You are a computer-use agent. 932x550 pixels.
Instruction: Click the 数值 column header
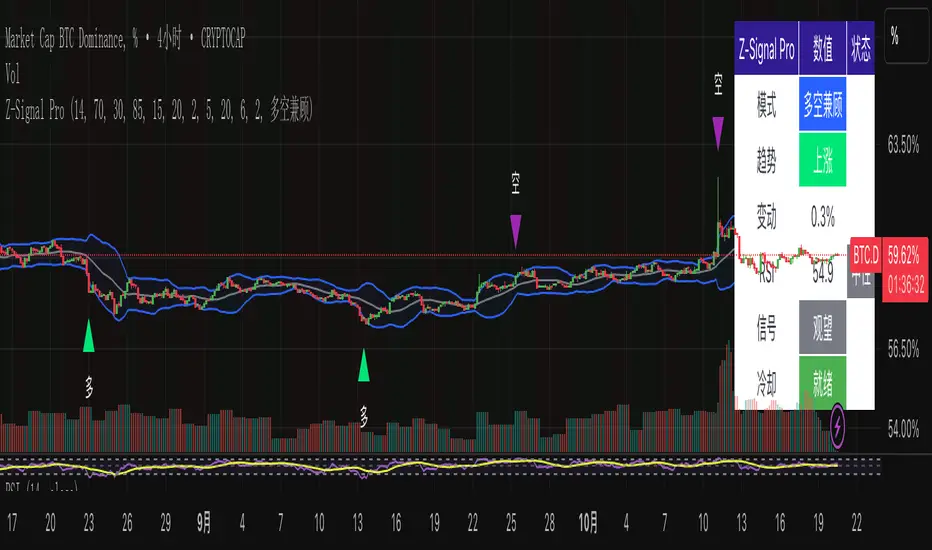pos(823,48)
